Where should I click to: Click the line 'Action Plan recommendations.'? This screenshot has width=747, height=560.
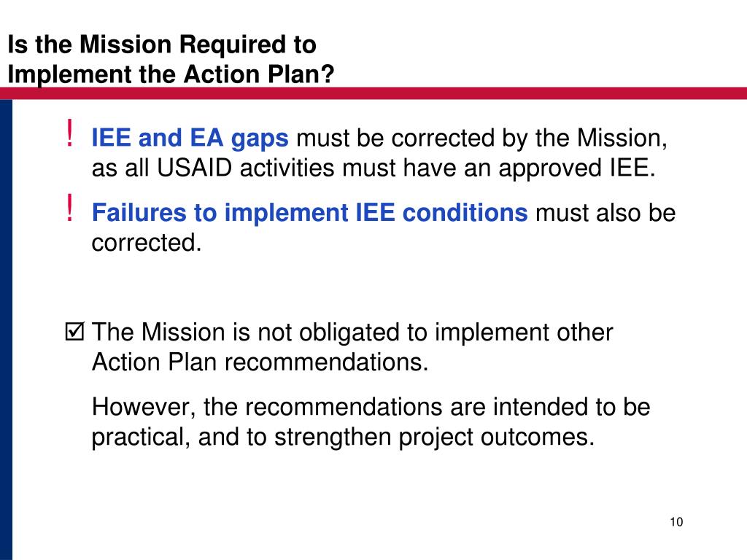pyautogui.click(x=260, y=362)
